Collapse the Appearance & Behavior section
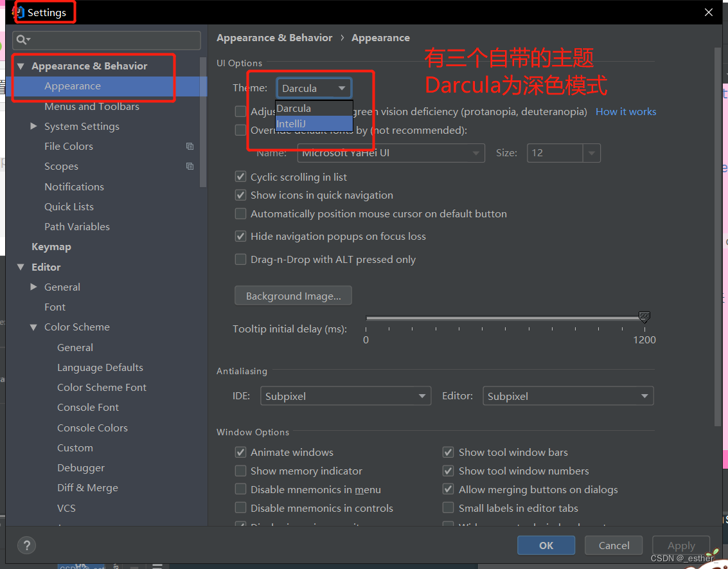Viewport: 728px width, 569px height. click(x=21, y=66)
